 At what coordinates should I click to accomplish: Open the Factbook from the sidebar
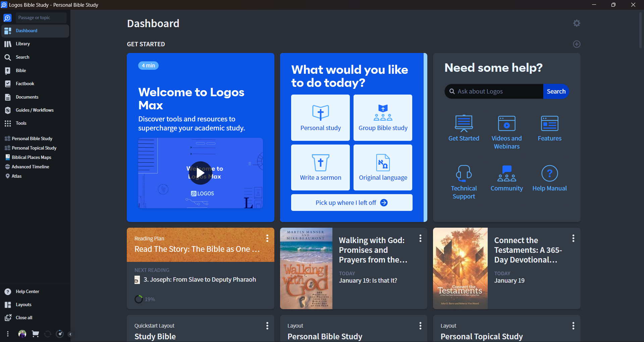[x=25, y=83]
